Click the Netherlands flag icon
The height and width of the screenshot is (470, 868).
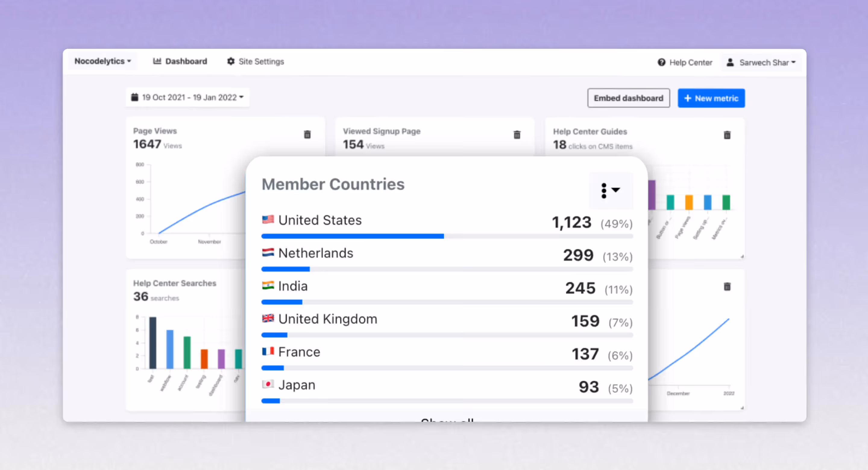pyautogui.click(x=268, y=252)
